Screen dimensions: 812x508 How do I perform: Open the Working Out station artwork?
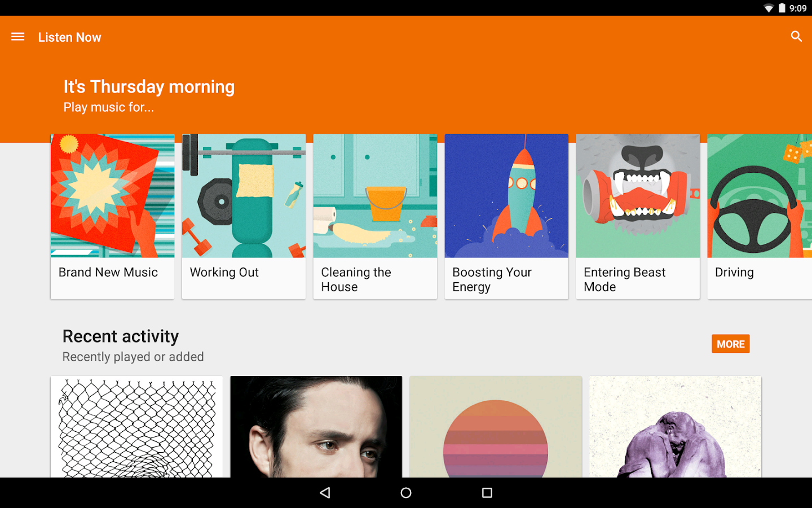pyautogui.click(x=244, y=196)
